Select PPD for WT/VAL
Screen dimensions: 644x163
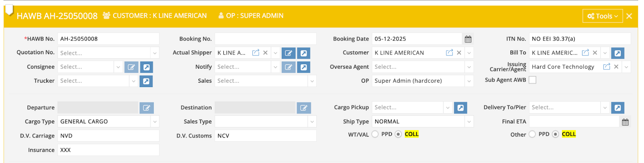click(375, 134)
